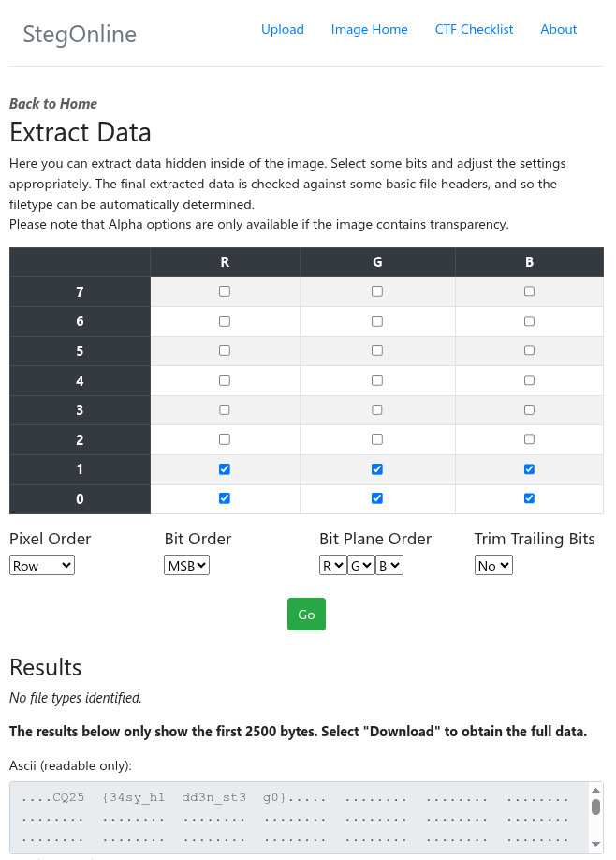Click the Ascii results scrollbar down arrow
The width and height of the screenshot is (616, 860).
coord(595,844)
